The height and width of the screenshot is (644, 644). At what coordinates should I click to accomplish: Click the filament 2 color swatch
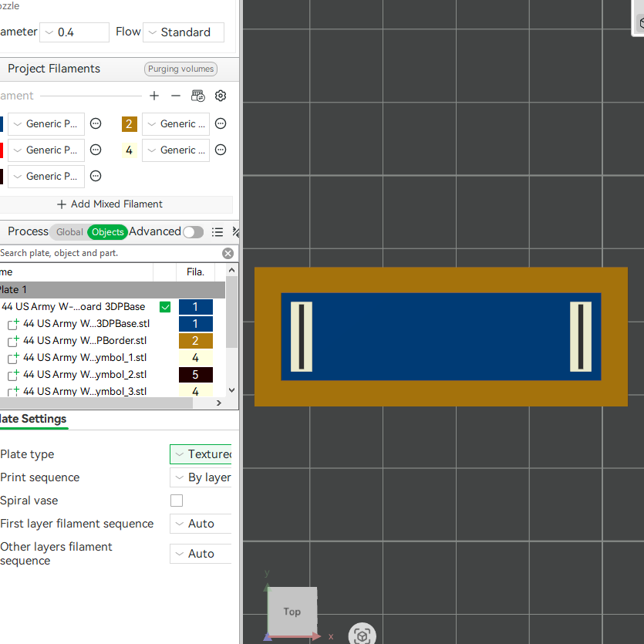click(x=129, y=123)
